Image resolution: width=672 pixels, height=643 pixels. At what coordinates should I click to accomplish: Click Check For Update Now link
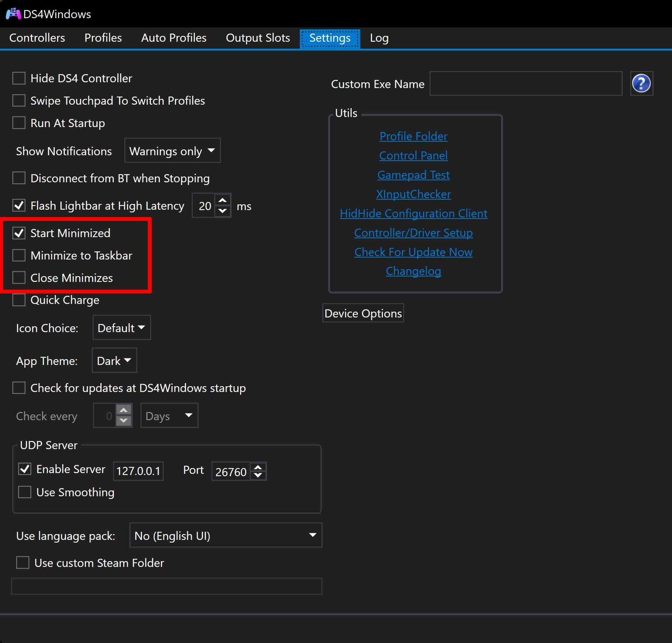coord(413,252)
